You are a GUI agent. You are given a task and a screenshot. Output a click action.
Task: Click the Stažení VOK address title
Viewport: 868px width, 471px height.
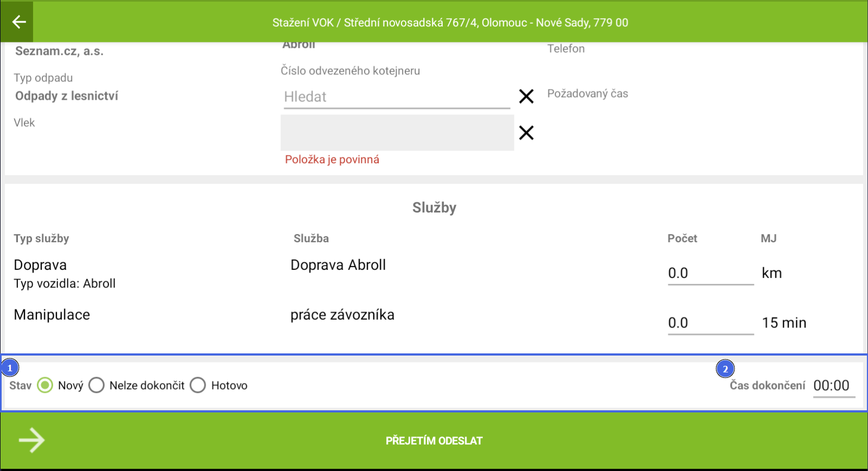click(450, 23)
